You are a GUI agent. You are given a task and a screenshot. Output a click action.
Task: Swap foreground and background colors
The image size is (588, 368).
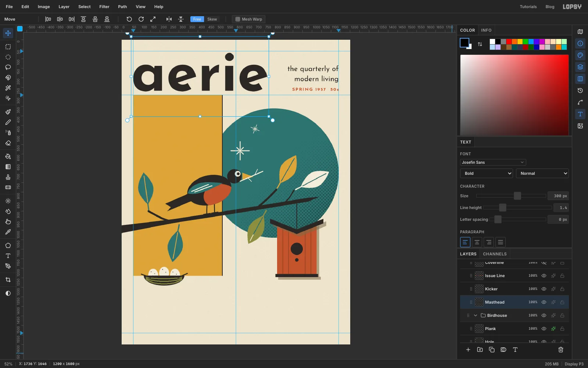[x=480, y=44]
